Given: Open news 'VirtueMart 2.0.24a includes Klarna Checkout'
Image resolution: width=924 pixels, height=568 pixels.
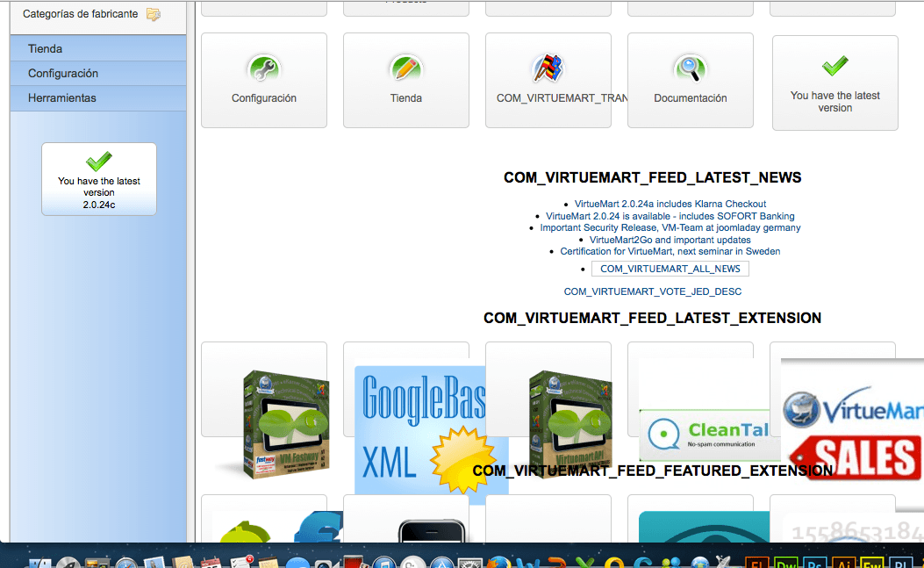Looking at the screenshot, I should 670,204.
